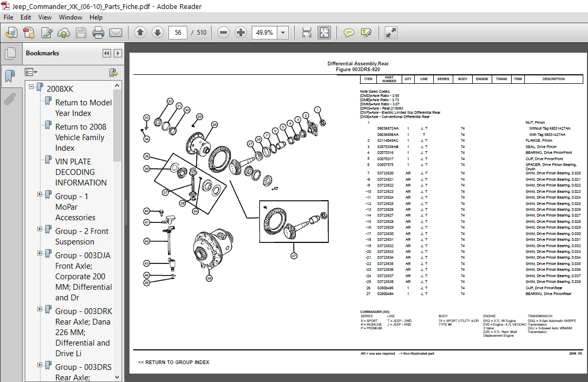Click the Differential Assembly,Rear title
Image resolution: width=588 pixels, height=382 pixels.
(x=358, y=64)
